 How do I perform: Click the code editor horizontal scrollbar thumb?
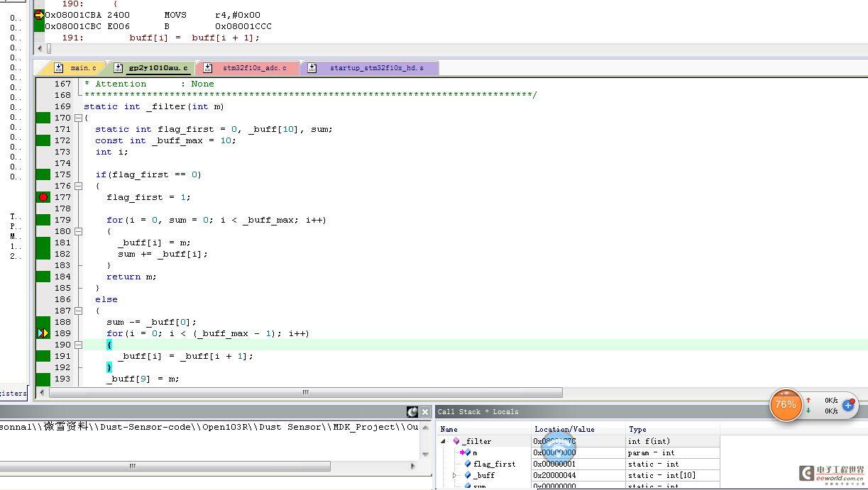(x=306, y=392)
